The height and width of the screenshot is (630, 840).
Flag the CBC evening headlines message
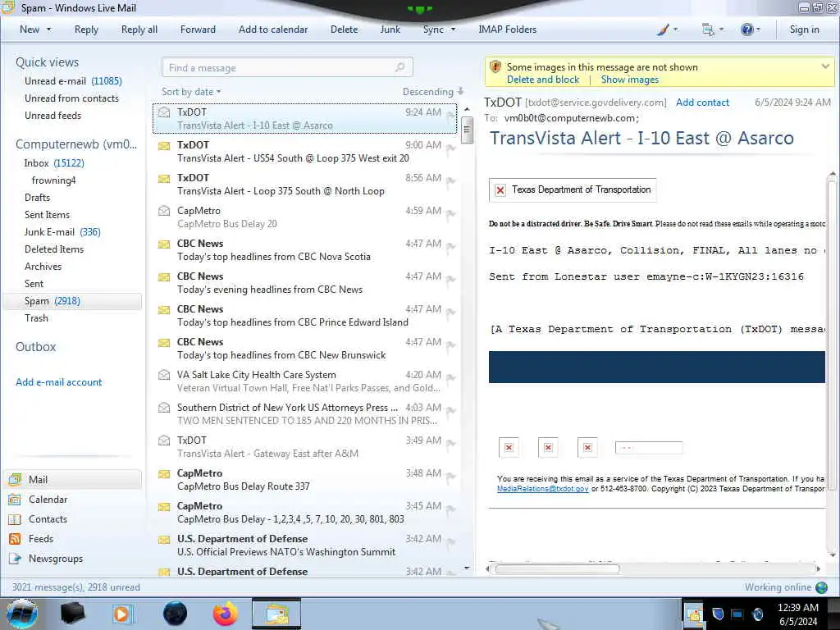[x=450, y=279]
